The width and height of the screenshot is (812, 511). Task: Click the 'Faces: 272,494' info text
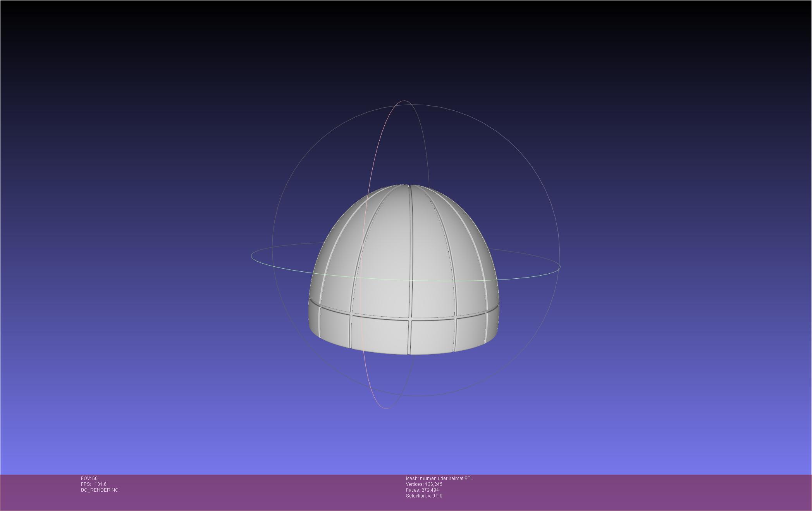coord(422,490)
